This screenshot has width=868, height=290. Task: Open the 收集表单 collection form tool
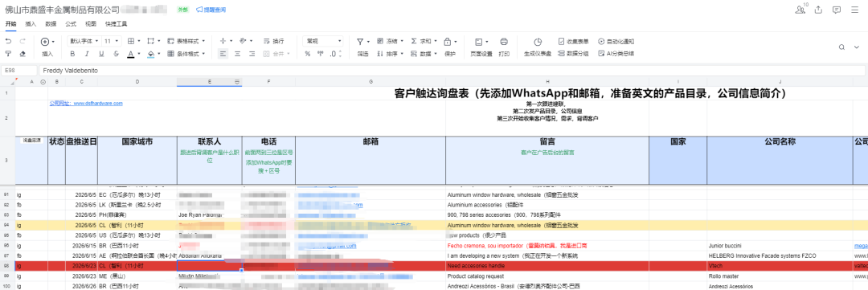click(573, 42)
